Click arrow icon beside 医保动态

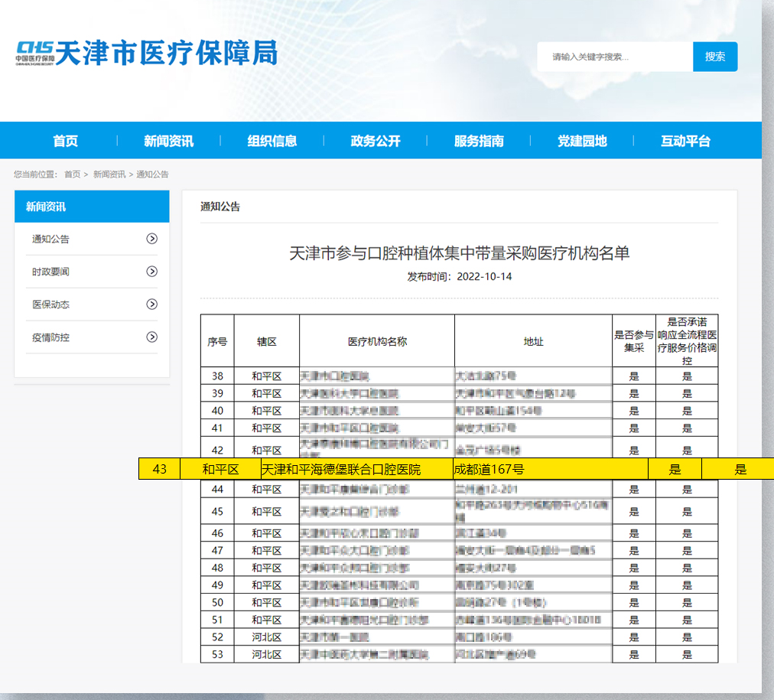(152, 304)
